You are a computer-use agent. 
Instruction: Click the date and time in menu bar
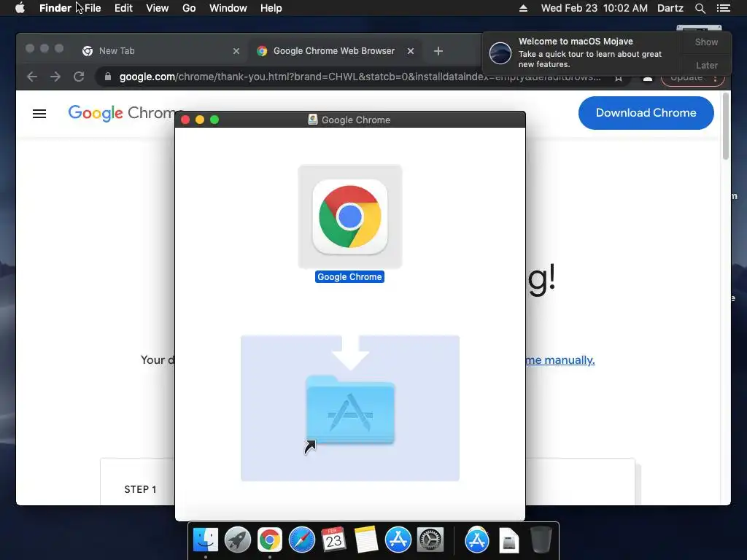click(x=594, y=8)
